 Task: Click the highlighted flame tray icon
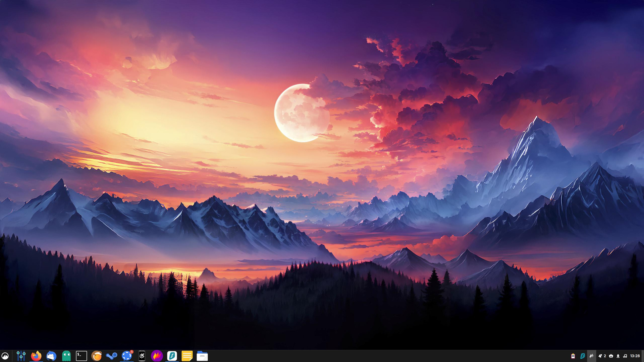pyautogui.click(x=591, y=356)
